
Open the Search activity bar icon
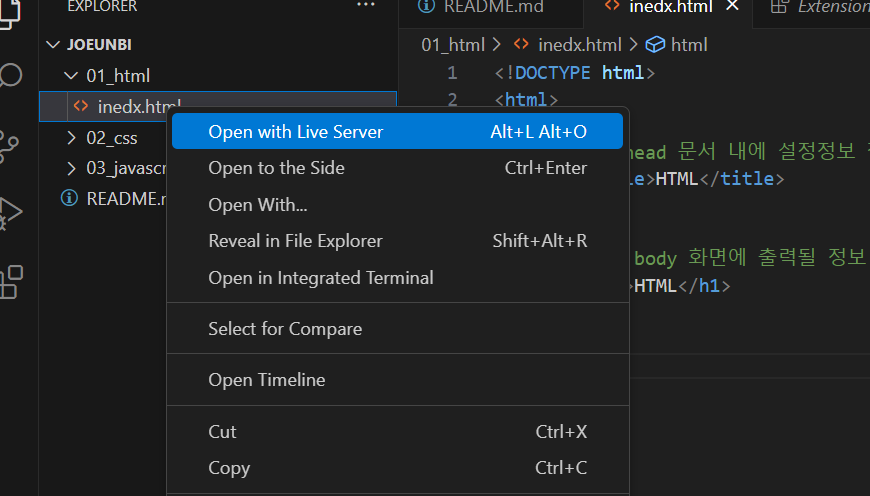click(12, 76)
